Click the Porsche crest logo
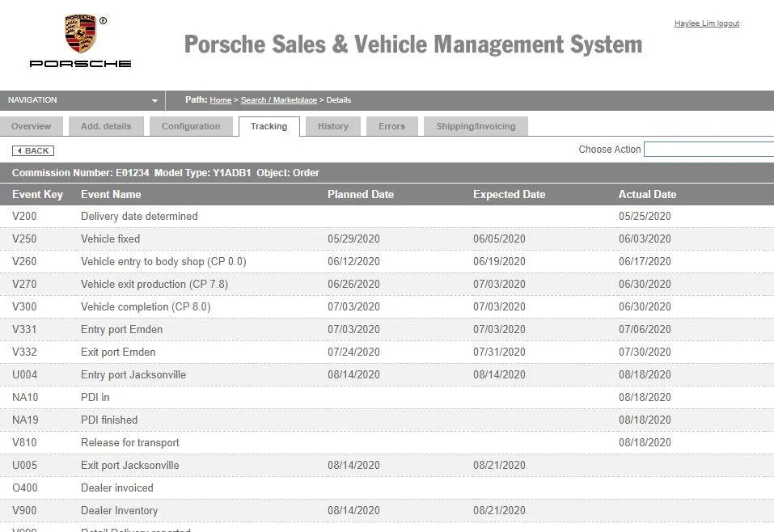This screenshot has height=532, width=774. click(x=80, y=34)
